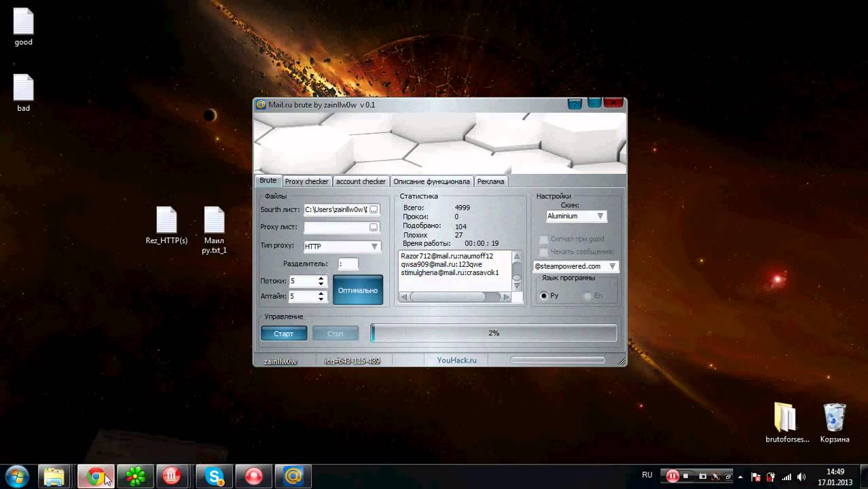Decrease the Потоки threads value
Screen dimensions: 868x489
[321, 284]
